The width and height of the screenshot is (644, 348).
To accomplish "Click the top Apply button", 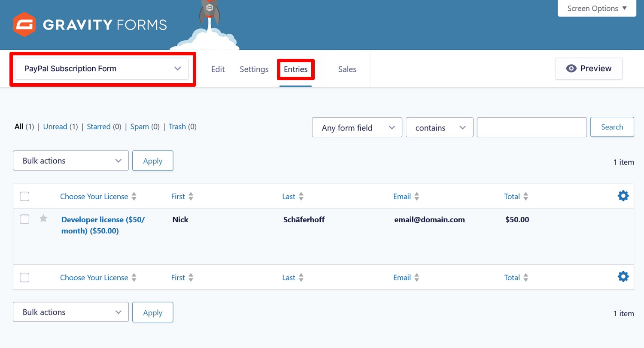I will pyautogui.click(x=152, y=160).
